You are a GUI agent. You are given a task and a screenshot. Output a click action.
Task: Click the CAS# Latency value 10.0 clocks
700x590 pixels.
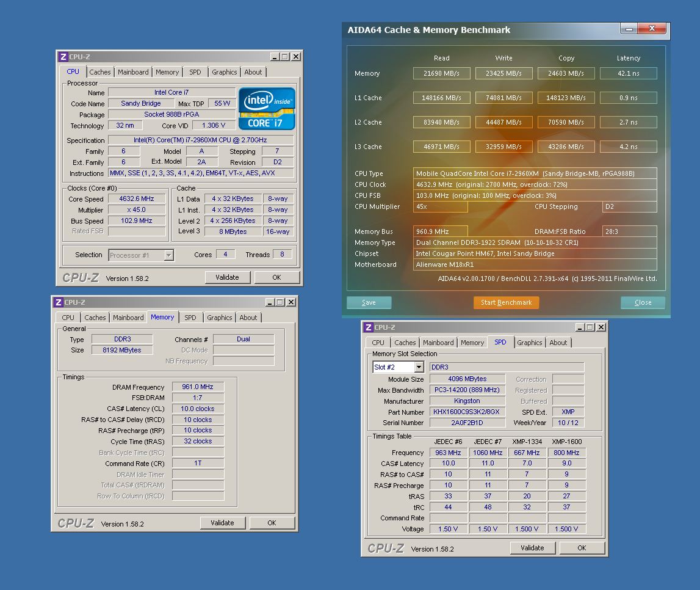pyautogui.click(x=198, y=409)
